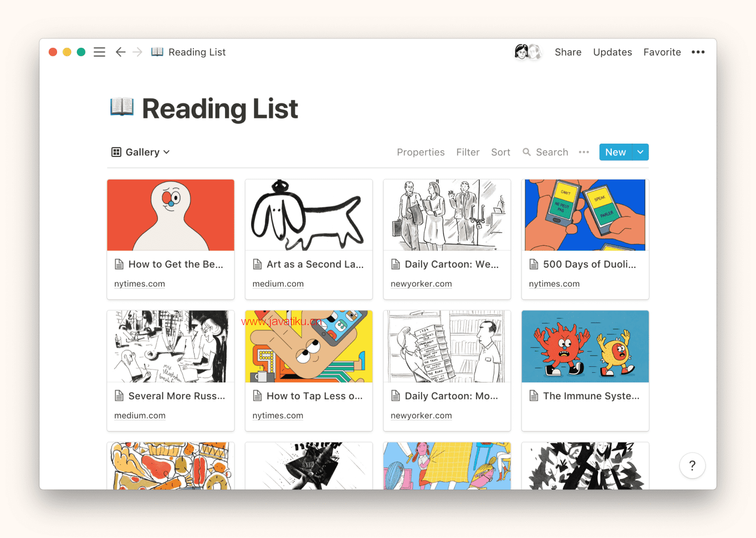Expand the Gallery view dropdown
Viewport: 756px width, 538px height.
pyautogui.click(x=141, y=152)
